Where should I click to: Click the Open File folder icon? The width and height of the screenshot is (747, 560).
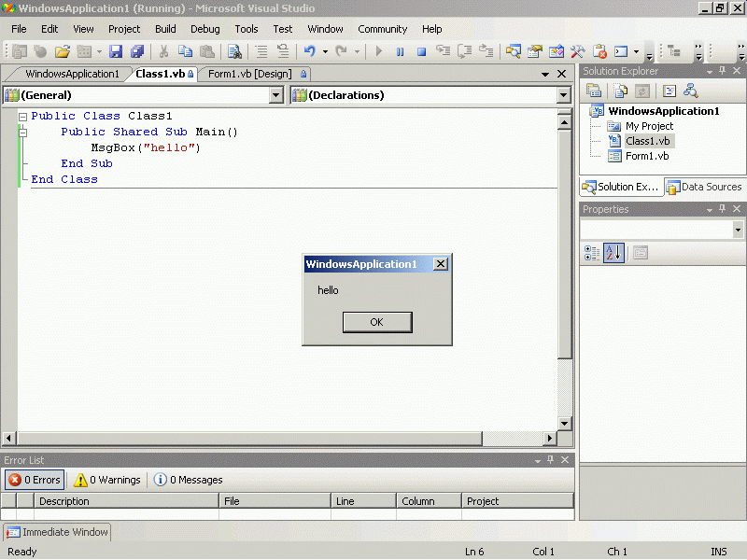[63, 52]
